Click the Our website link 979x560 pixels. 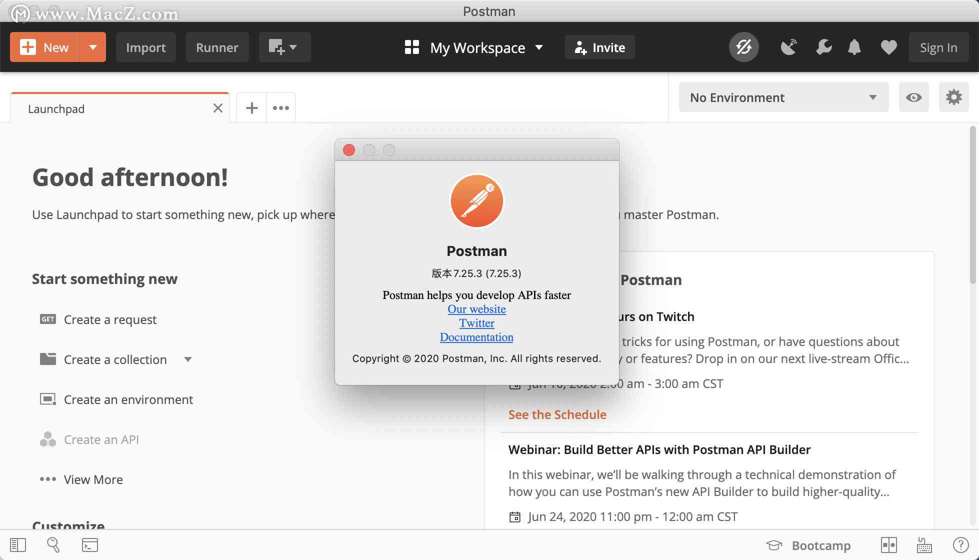(476, 308)
